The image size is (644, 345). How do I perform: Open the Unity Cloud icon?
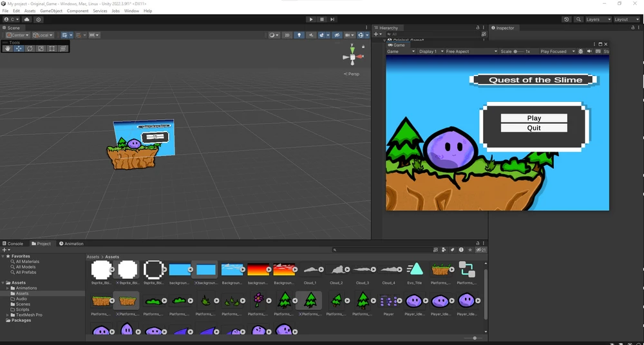[x=28, y=19]
